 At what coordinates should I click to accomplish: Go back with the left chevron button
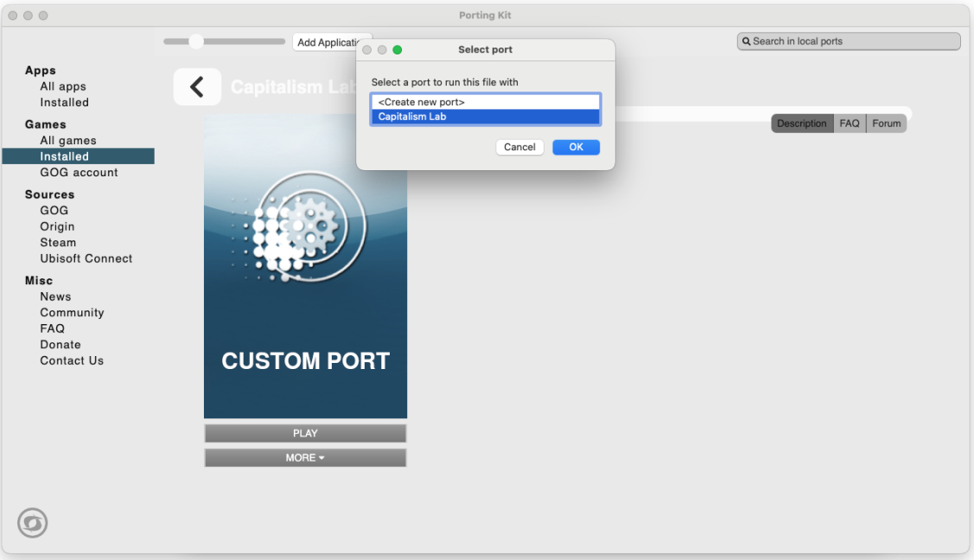[197, 87]
